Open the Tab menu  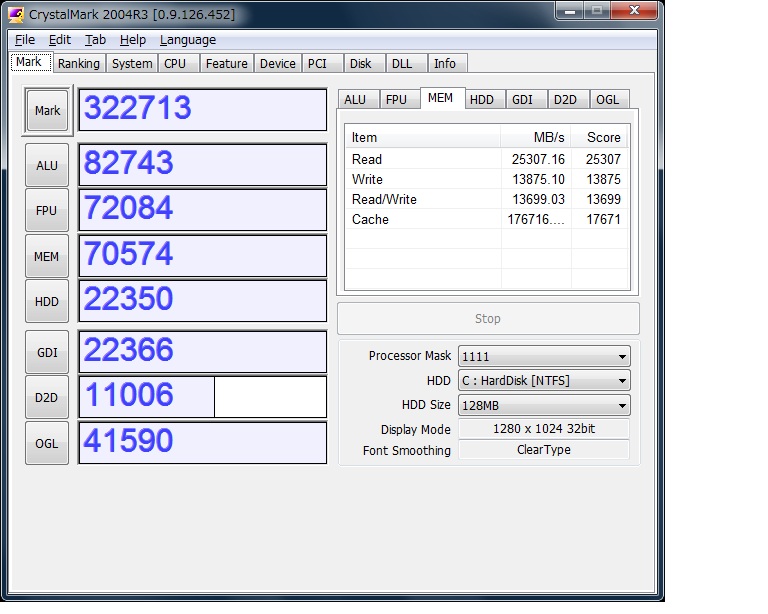pos(95,40)
